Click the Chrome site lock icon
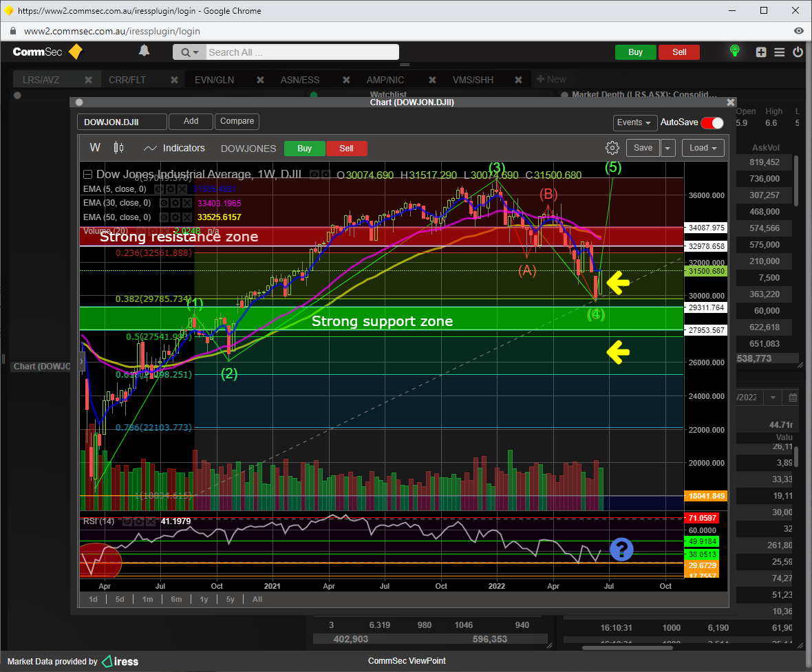This screenshot has height=672, width=812. pos(13,31)
